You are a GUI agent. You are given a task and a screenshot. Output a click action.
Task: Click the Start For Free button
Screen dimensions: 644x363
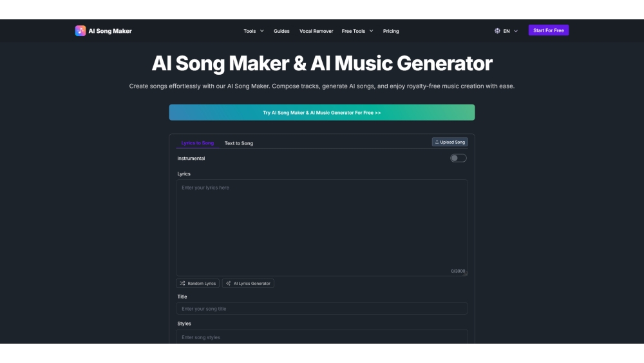point(548,30)
